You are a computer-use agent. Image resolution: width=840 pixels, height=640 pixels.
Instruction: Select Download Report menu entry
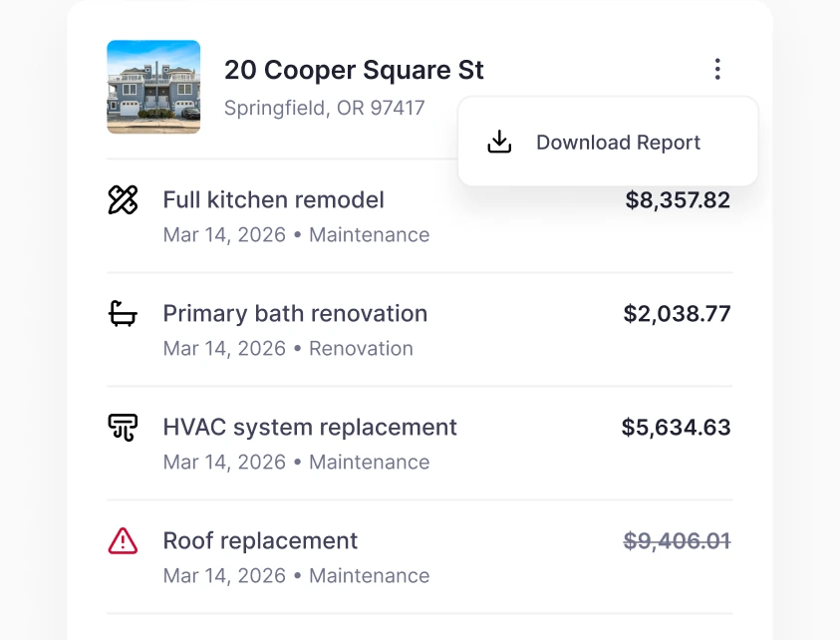pyautogui.click(x=608, y=142)
